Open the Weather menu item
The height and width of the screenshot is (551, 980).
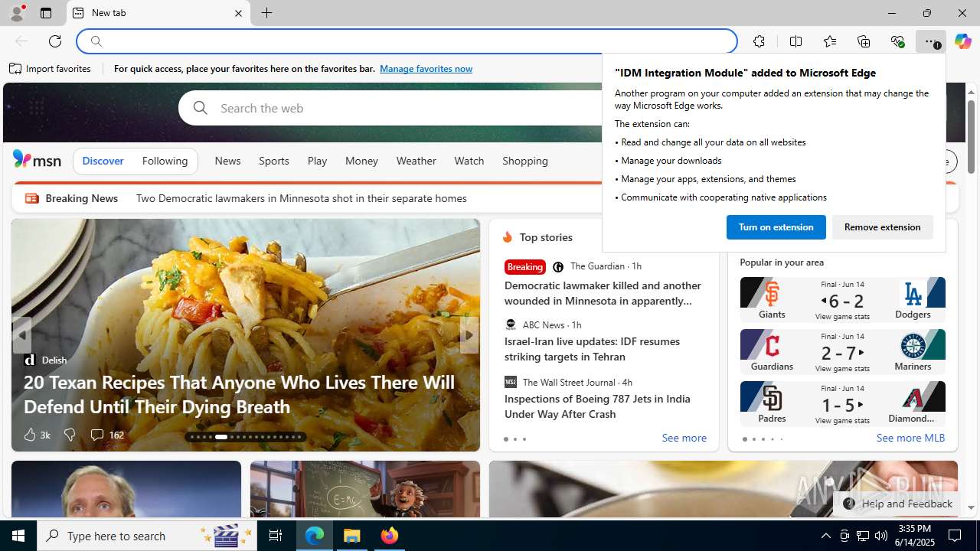[416, 161]
